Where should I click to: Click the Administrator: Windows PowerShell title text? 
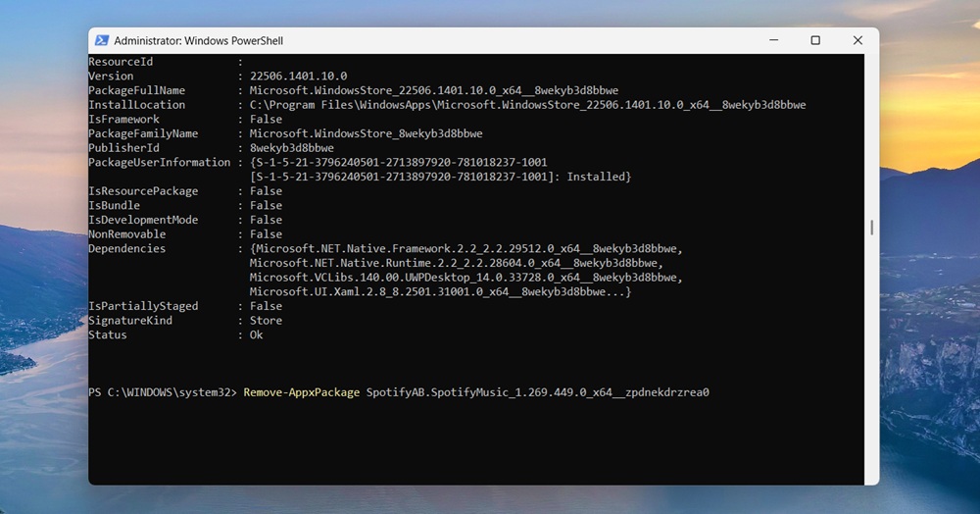pyautogui.click(x=198, y=40)
